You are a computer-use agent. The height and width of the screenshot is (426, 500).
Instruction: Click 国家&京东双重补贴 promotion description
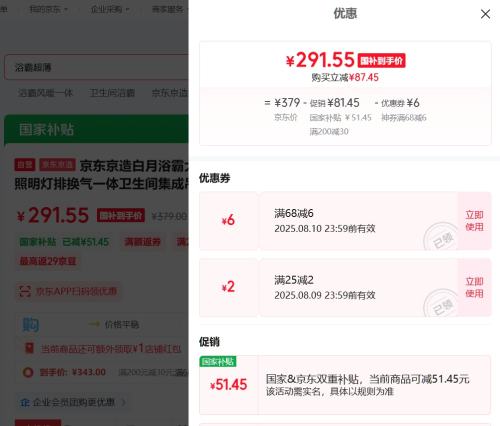367,379
